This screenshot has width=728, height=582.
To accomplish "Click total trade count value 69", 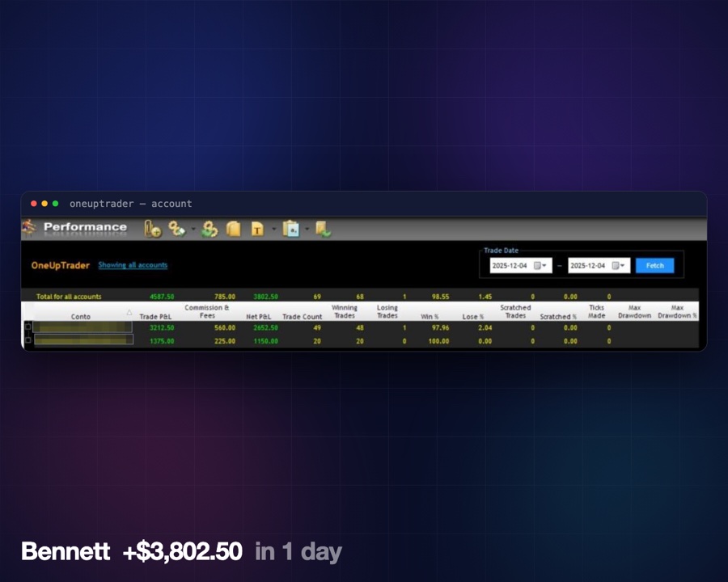I will [x=317, y=297].
